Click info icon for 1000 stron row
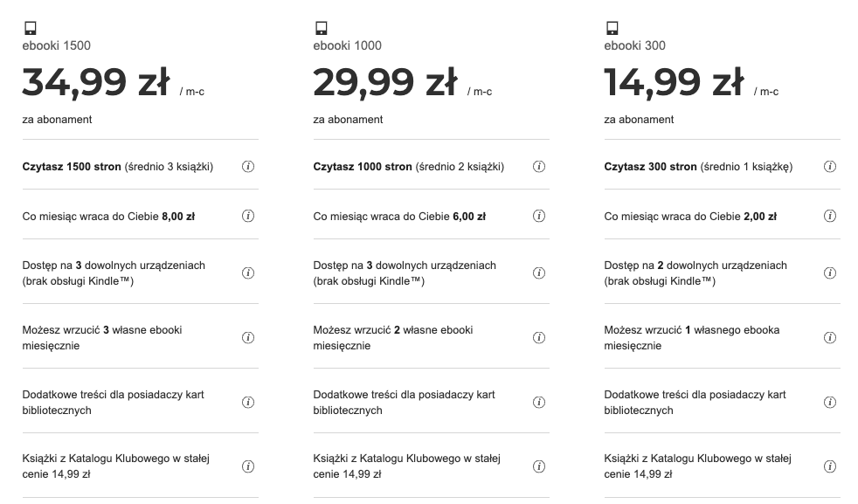The width and height of the screenshot is (858, 504). point(539,167)
